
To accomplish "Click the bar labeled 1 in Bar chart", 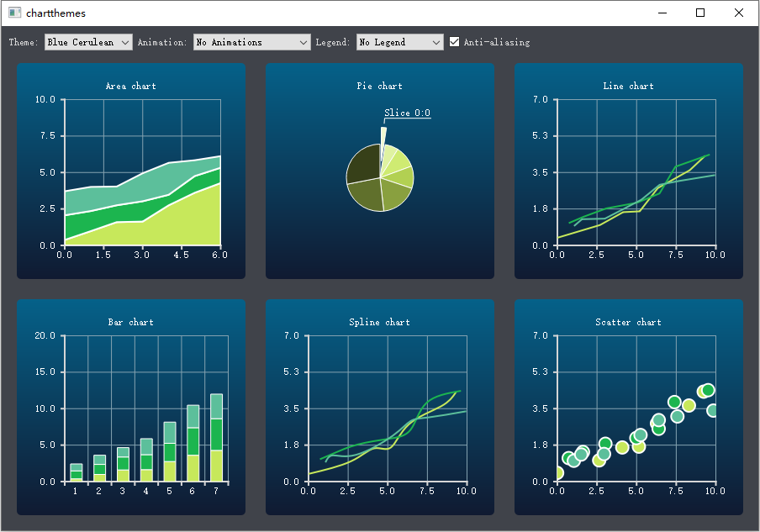I will [x=76, y=472].
